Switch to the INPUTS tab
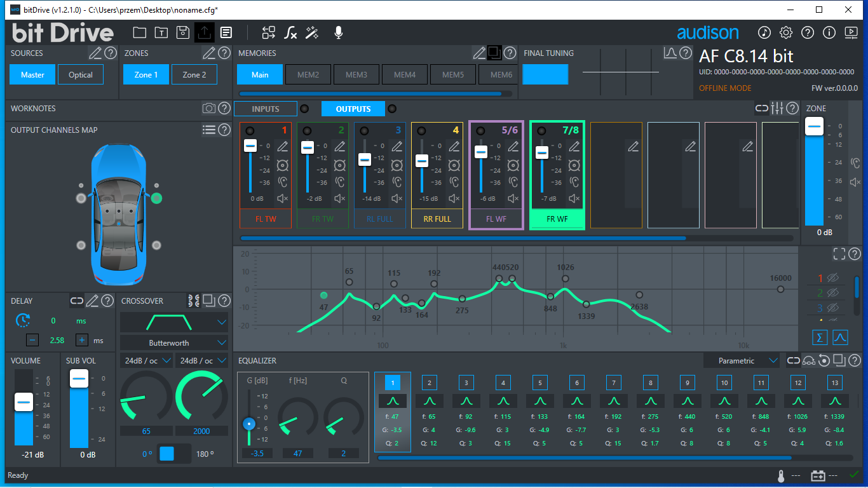The image size is (868, 488). point(266,109)
